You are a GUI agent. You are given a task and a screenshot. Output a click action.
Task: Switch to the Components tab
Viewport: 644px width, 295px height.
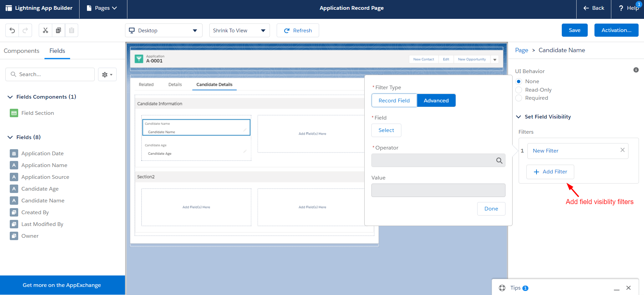[22, 51]
